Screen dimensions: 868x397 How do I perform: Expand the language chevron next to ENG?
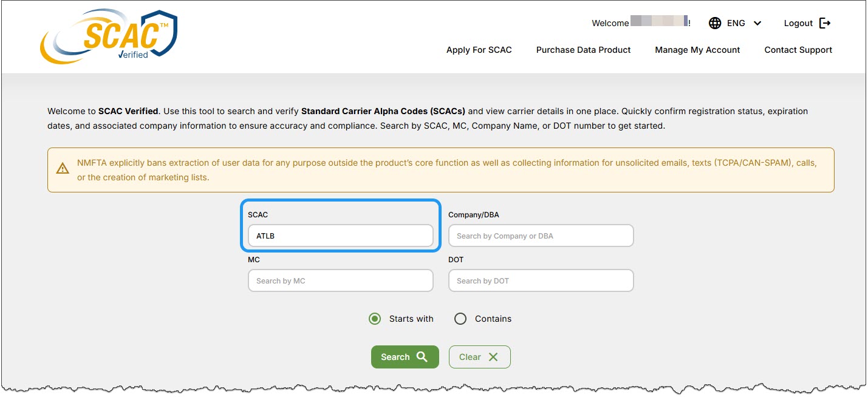(x=757, y=23)
